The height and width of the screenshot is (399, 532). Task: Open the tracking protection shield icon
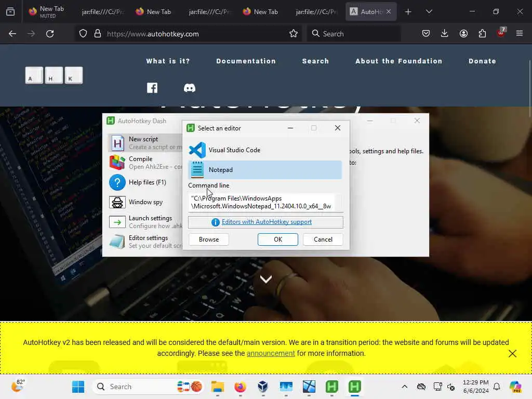pos(83,34)
